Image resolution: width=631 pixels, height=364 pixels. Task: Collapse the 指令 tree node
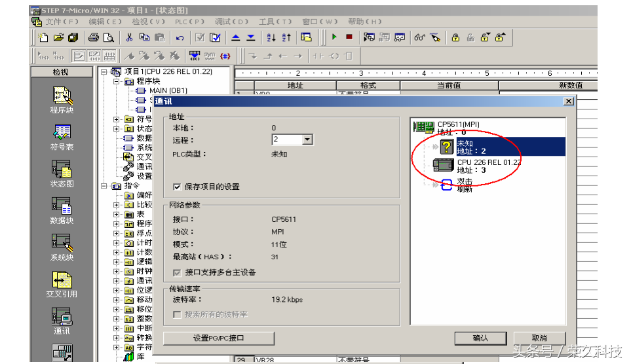click(104, 186)
